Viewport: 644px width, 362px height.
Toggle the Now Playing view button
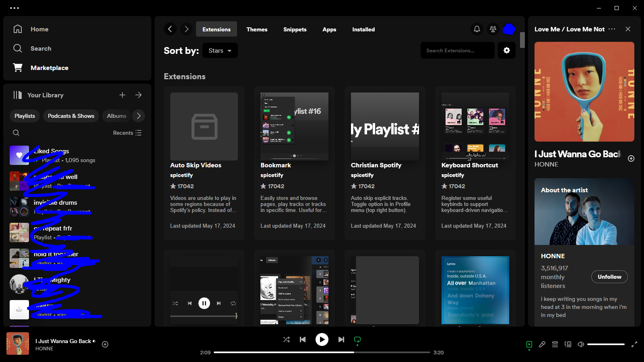[x=529, y=344]
